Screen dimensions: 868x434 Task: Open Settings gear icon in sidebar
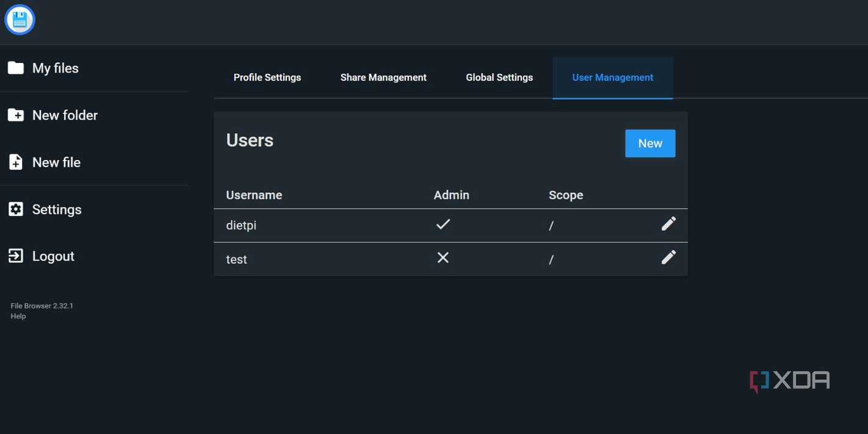point(16,209)
